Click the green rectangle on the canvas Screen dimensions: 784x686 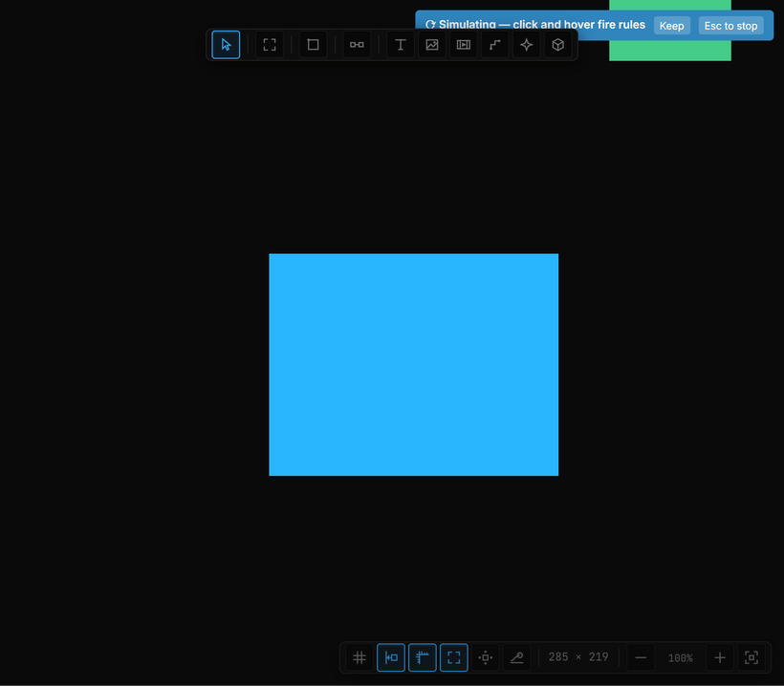tap(670, 51)
